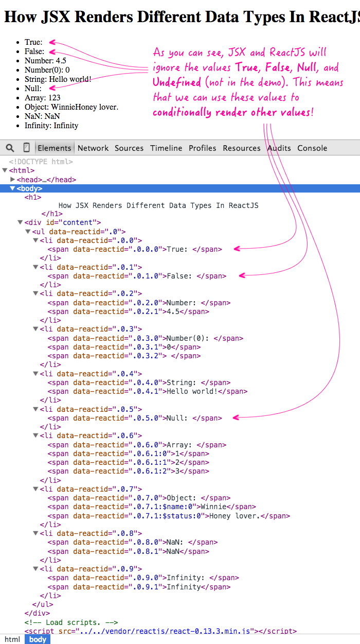Click list item Object: WinnieHoney lover.

coord(71,107)
